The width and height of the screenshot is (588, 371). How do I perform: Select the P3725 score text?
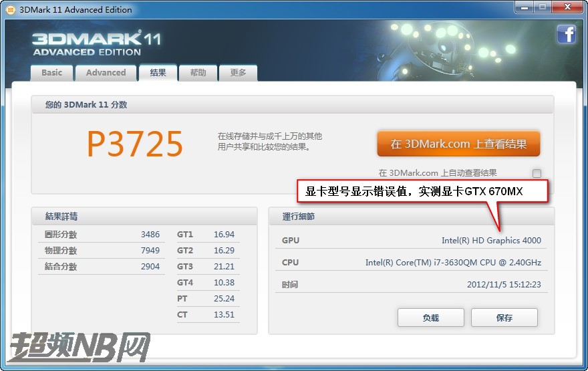135,144
